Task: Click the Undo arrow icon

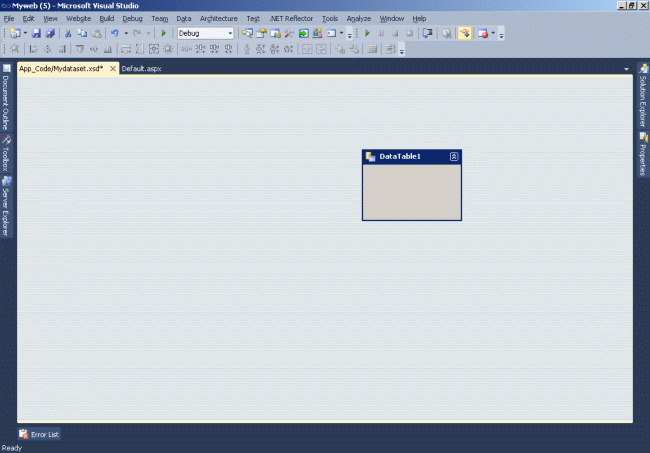Action: [x=115, y=33]
